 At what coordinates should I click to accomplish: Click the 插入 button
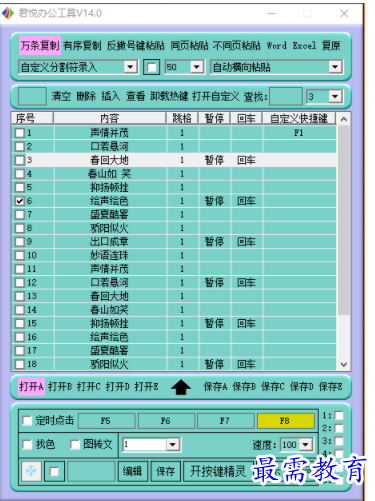click(111, 97)
